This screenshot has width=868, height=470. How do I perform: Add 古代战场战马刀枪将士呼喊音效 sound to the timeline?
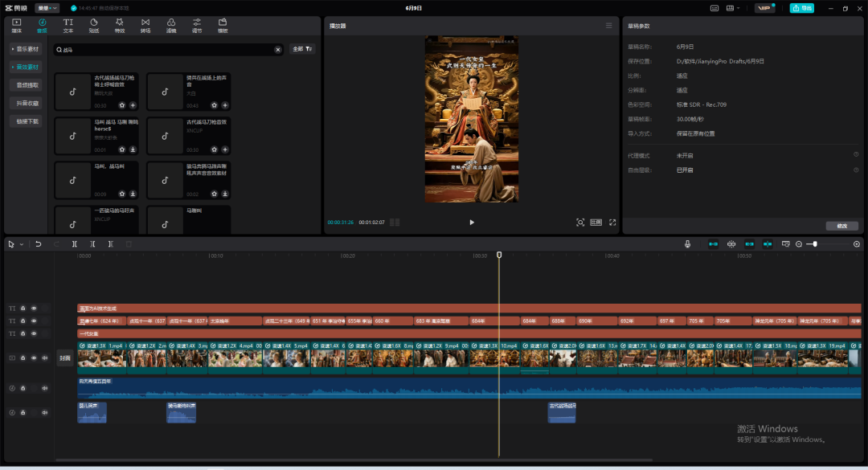133,105
